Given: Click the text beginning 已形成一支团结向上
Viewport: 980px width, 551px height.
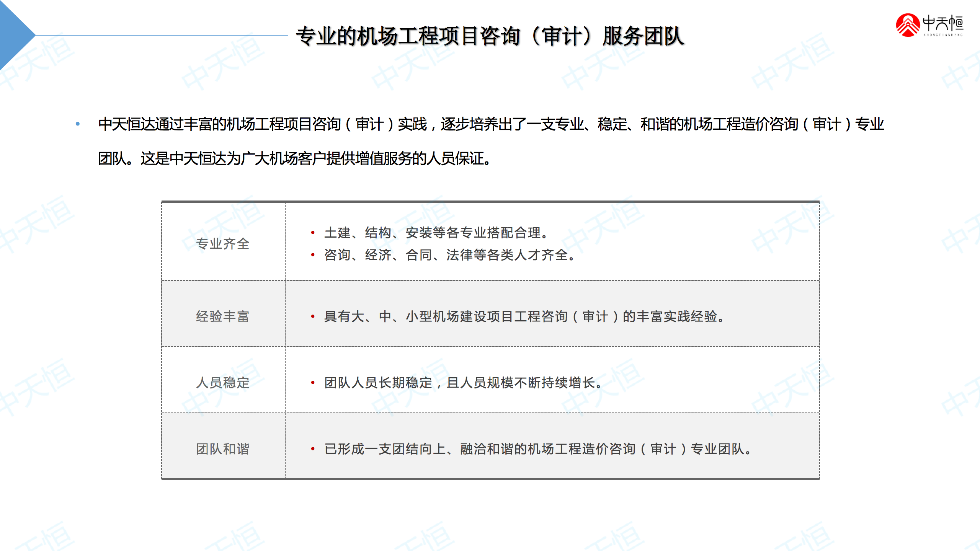Looking at the screenshot, I should click(x=538, y=449).
